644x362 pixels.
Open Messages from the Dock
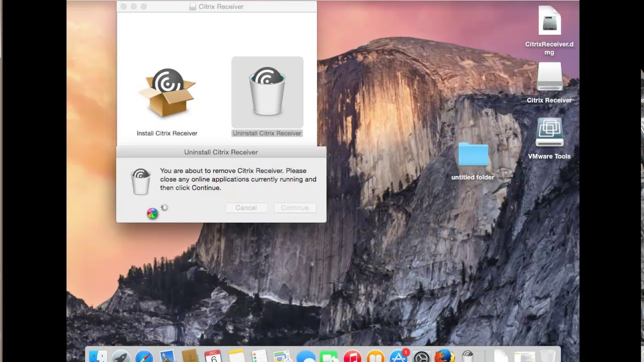[x=306, y=356]
